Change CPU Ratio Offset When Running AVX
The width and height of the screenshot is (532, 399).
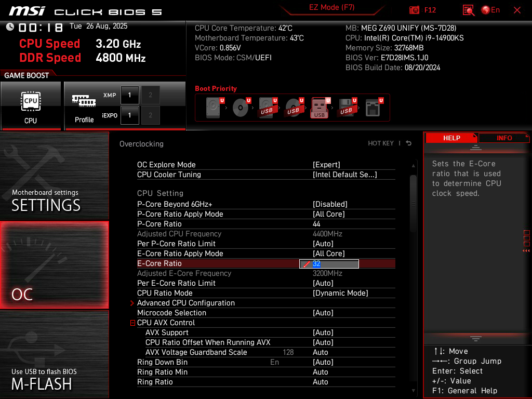(323, 342)
